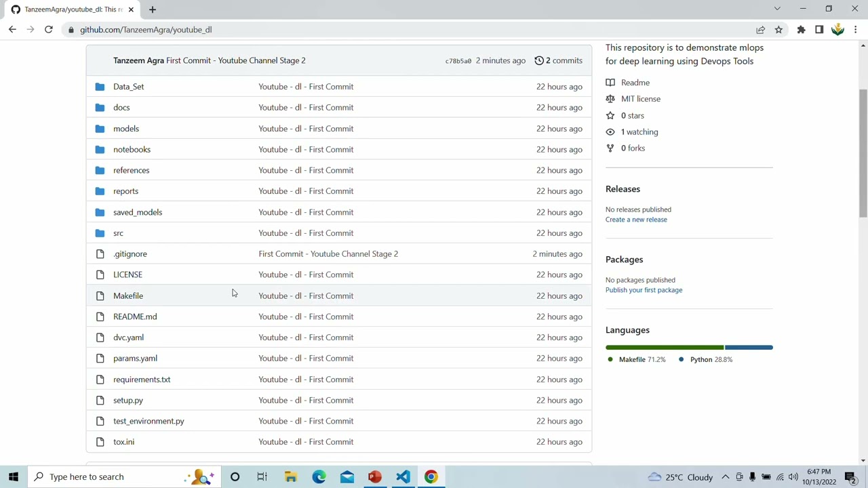The height and width of the screenshot is (488, 868).
Task: Open the test_environment.py file
Action: point(149,421)
